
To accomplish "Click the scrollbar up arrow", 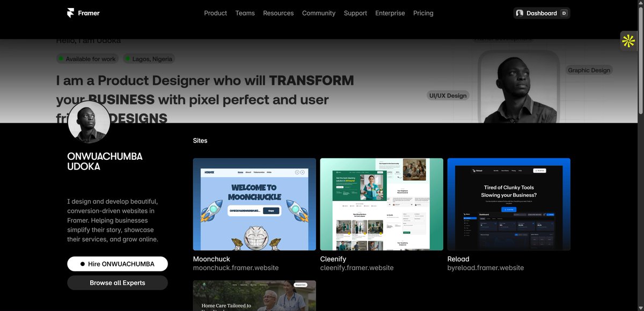I will point(641,3).
